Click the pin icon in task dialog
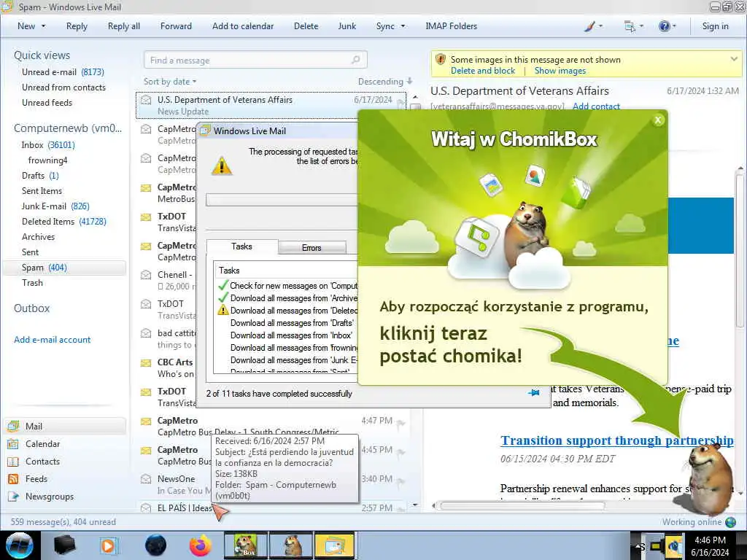This screenshot has height=560, width=747. (x=534, y=393)
